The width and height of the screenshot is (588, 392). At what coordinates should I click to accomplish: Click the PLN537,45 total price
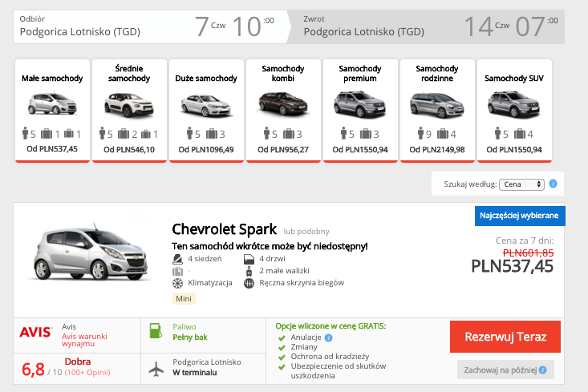(x=513, y=266)
